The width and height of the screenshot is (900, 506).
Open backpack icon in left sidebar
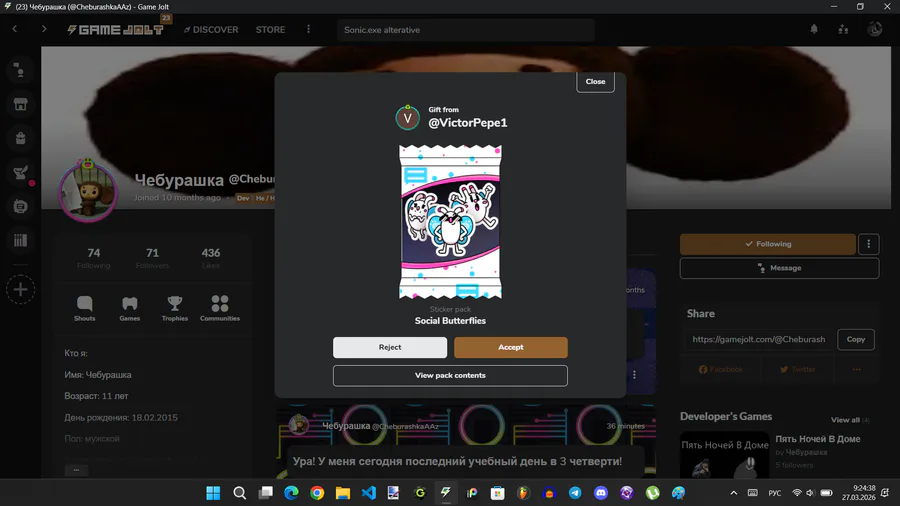coord(20,138)
